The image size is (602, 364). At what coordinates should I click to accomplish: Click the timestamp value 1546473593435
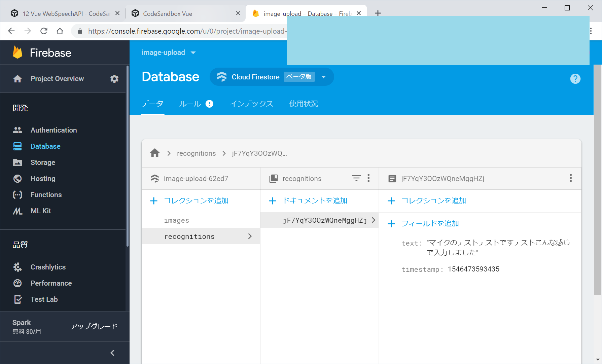[473, 269]
